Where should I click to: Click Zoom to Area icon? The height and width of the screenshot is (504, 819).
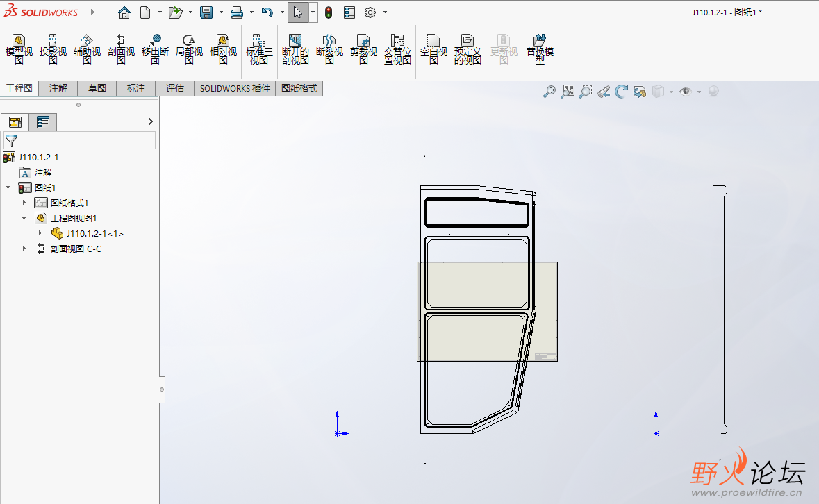click(568, 92)
